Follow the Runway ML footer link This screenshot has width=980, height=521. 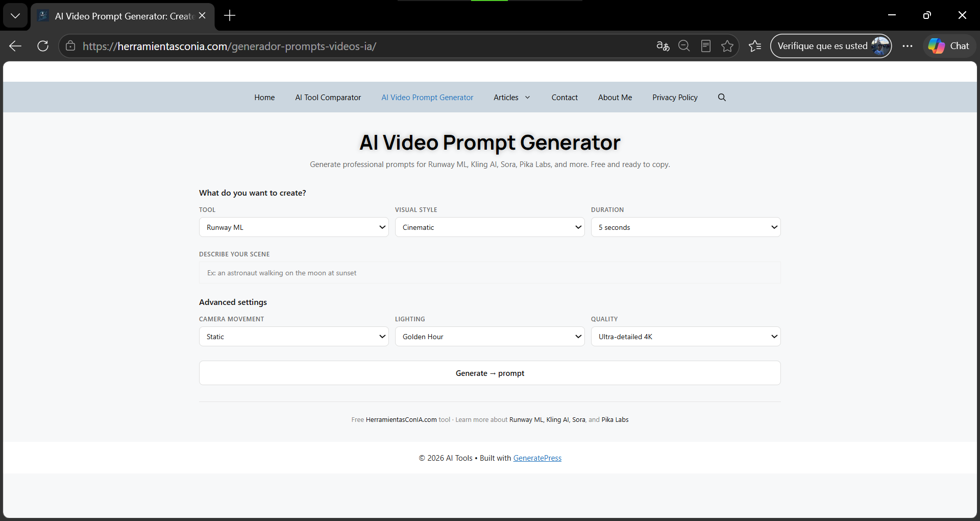(x=526, y=420)
